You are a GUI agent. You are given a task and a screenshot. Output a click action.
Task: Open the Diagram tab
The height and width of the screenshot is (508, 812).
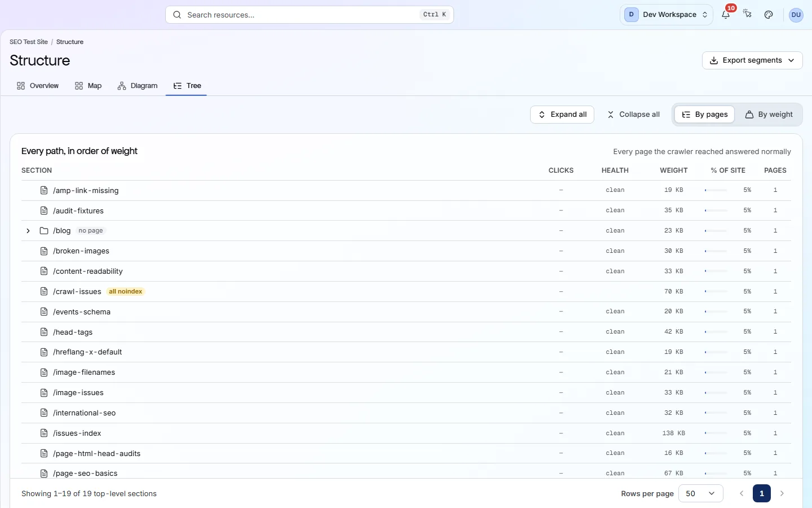pos(138,86)
